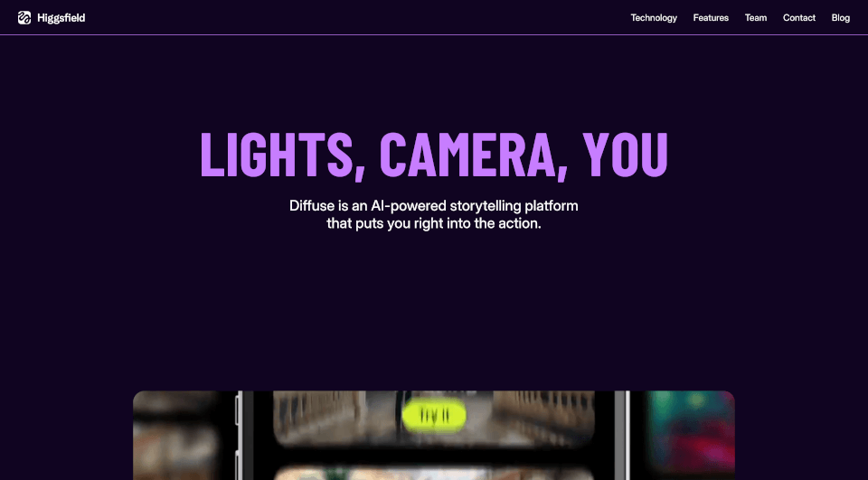The image size is (868, 480).
Task: Select Contact in the top navigation
Action: pos(798,18)
